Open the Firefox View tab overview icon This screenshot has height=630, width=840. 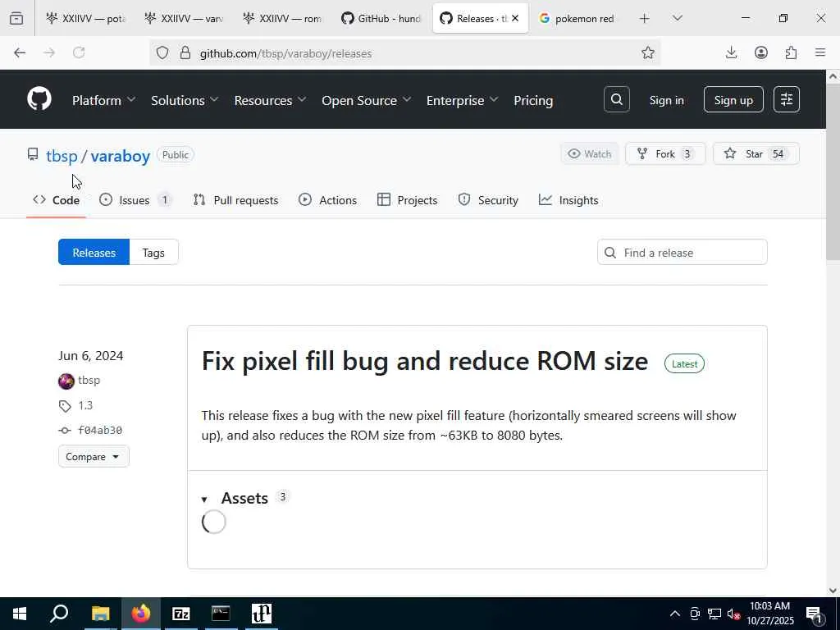(16, 18)
